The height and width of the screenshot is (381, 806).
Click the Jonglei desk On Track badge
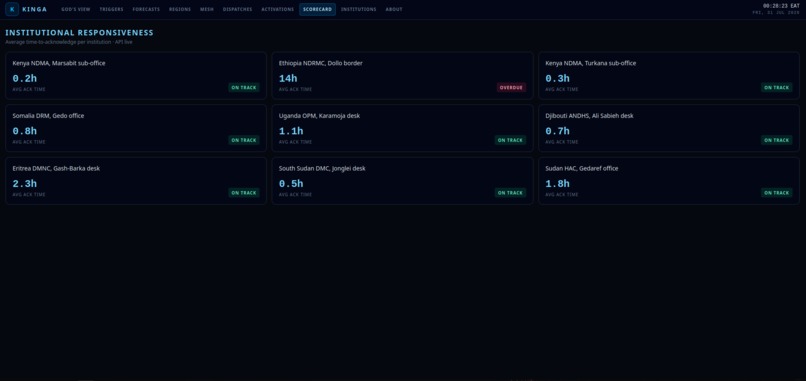click(510, 193)
